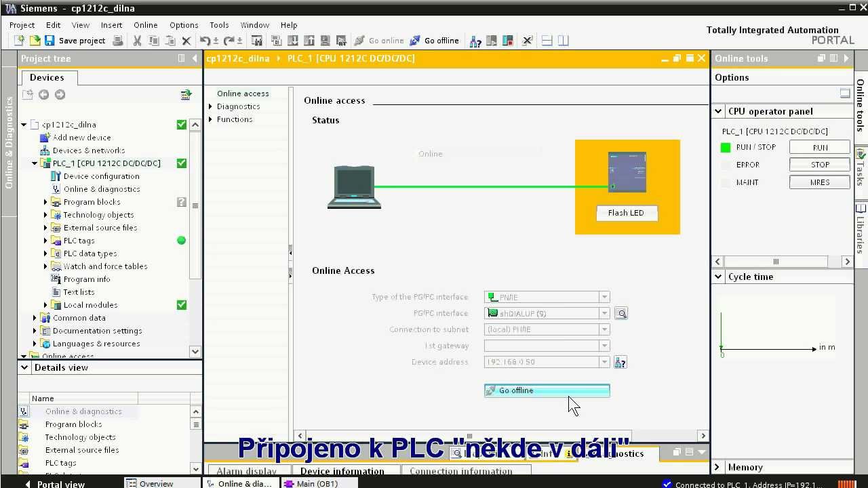
Task: Open the PG/PC interface dropdown
Action: click(604, 313)
